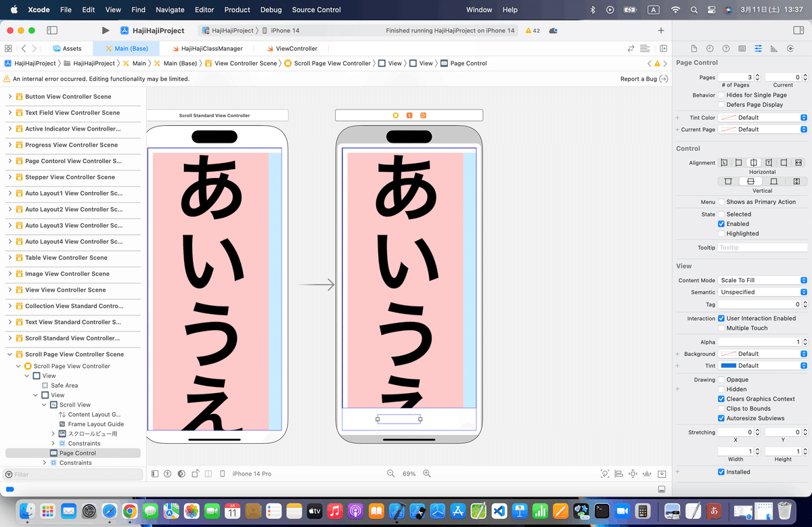The image size is (812, 527).
Task: Show the File inspector
Action: tap(694, 49)
